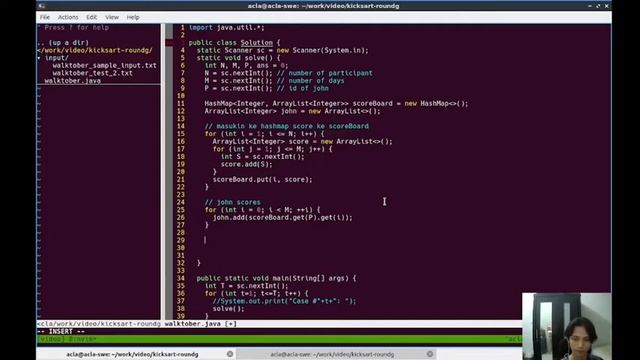Click the 'import java.util.*;' line
The width and height of the screenshot is (640, 360).
(227, 27)
